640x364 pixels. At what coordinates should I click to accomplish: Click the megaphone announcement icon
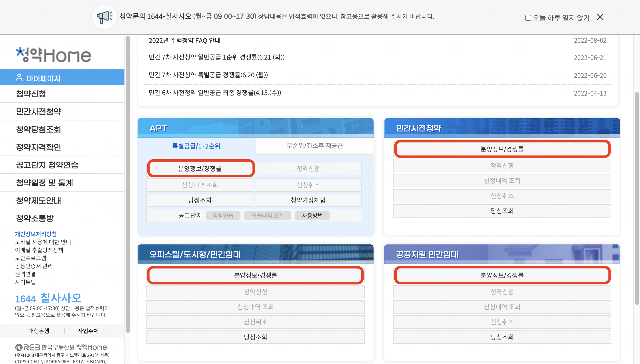point(104,17)
